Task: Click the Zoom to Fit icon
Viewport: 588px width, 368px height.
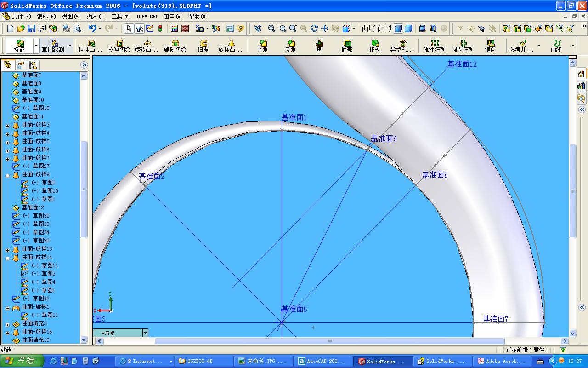Action: click(271, 29)
